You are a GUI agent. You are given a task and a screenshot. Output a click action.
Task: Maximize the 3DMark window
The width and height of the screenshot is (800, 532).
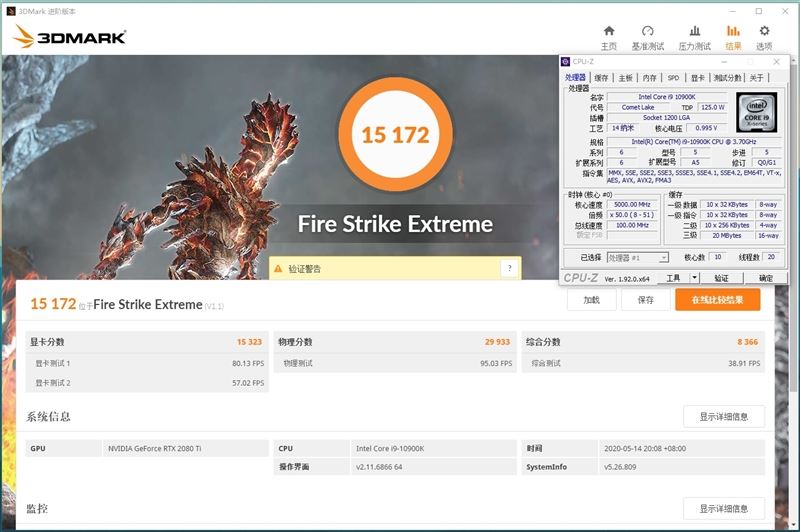(759, 11)
